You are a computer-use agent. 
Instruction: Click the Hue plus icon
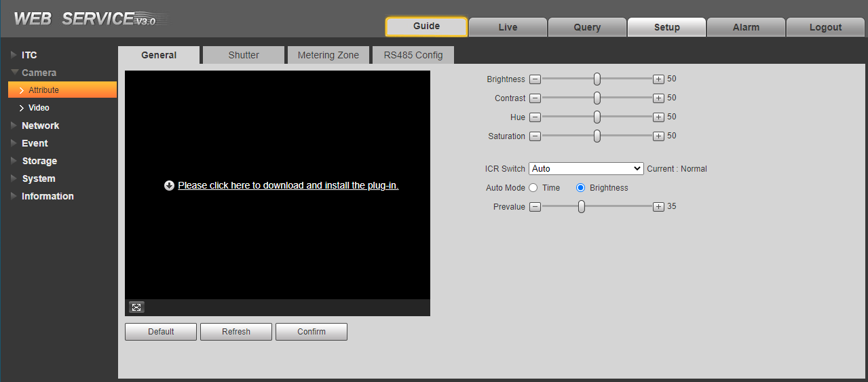(658, 117)
